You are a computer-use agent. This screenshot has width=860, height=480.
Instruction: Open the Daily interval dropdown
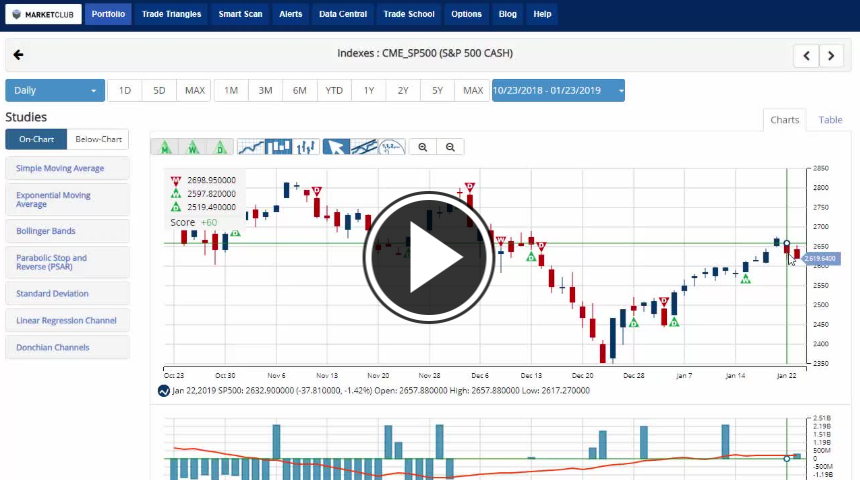tap(55, 91)
